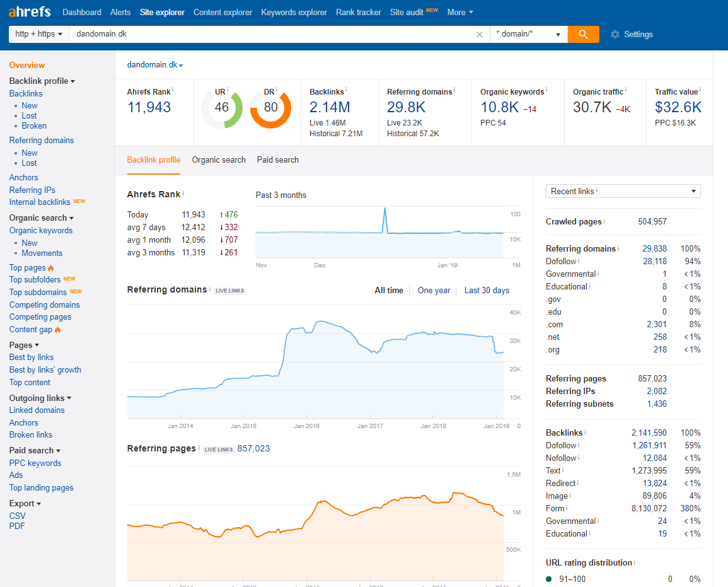Collapse the Pages sidebar section

(24, 345)
